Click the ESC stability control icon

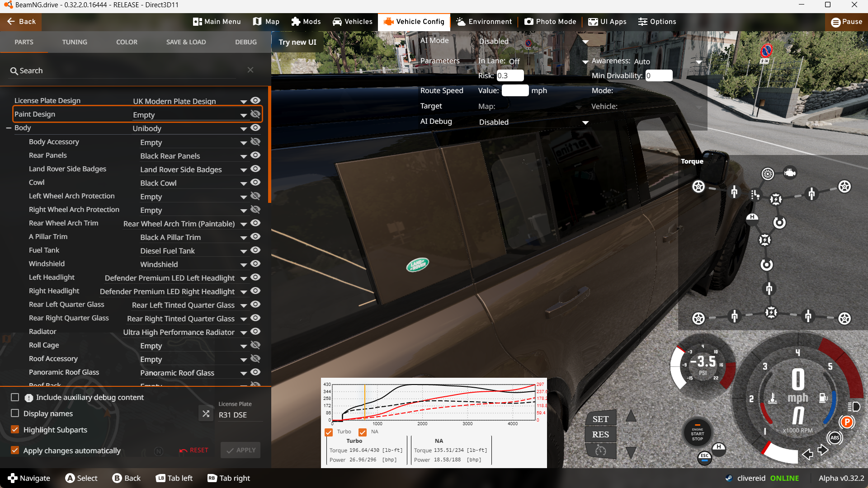[704, 457]
